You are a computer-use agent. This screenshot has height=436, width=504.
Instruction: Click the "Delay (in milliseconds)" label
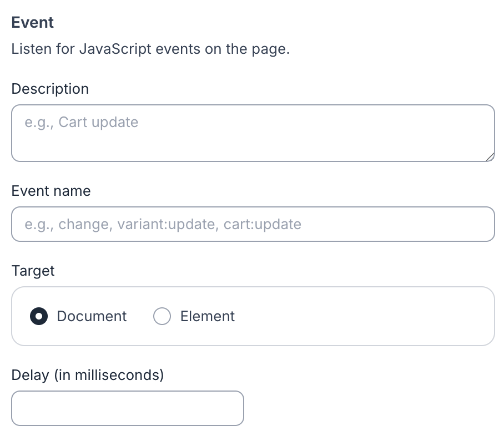click(88, 376)
